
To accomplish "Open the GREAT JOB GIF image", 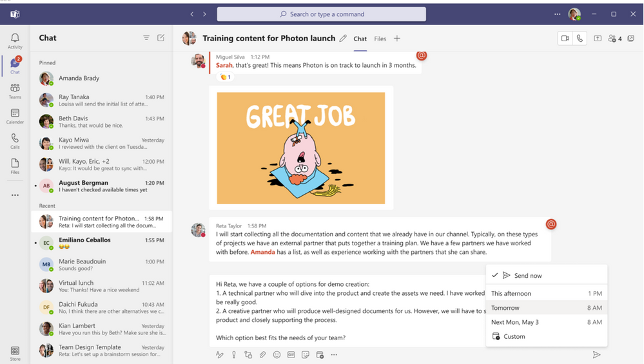I will tap(301, 148).
